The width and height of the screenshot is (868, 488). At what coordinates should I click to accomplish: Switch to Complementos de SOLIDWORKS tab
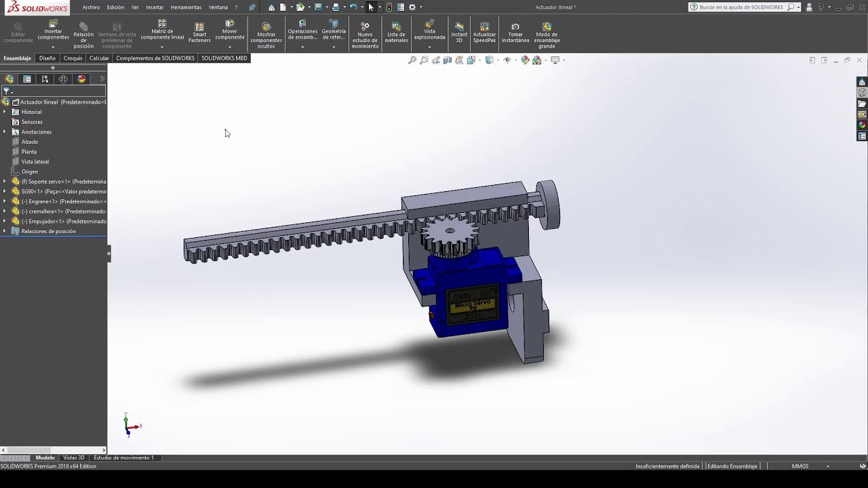tap(155, 58)
